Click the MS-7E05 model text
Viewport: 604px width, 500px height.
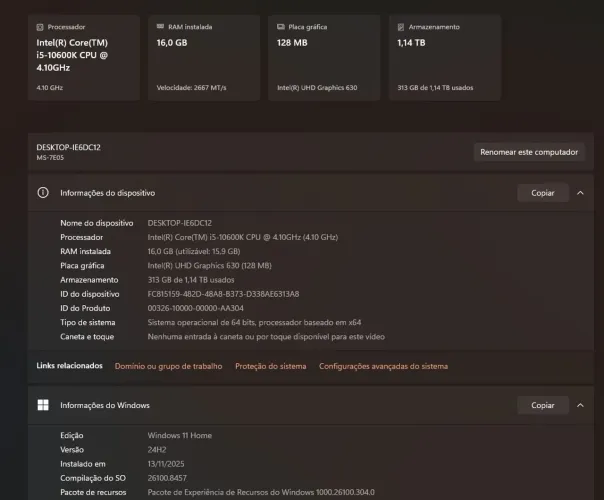pyautogui.click(x=50, y=158)
